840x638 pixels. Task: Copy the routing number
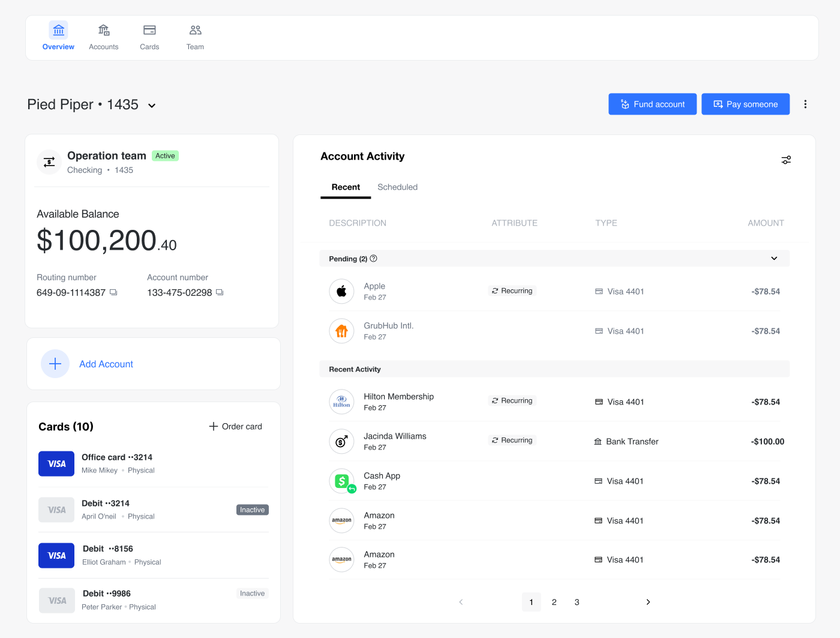tap(113, 292)
